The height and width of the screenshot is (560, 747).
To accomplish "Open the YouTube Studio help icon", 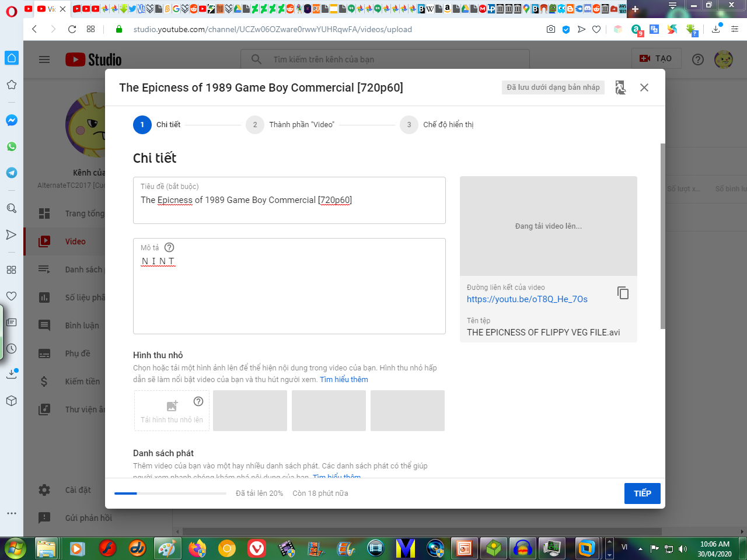I will pos(697,59).
